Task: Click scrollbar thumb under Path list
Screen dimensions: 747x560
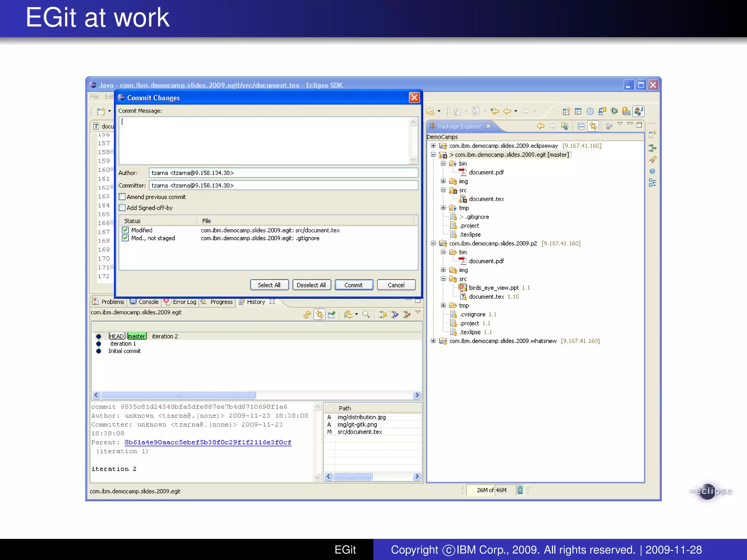Action: coord(353,477)
